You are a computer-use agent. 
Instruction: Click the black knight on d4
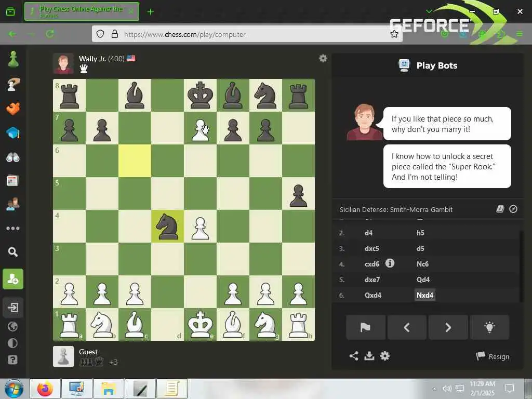pyautogui.click(x=168, y=227)
